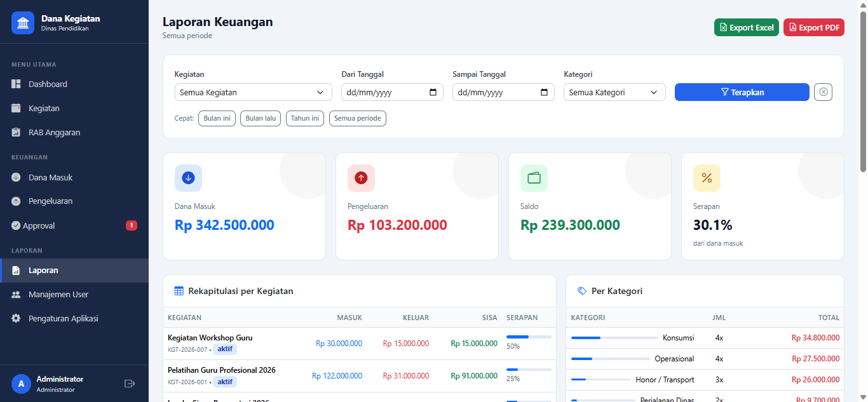Image resolution: width=868 pixels, height=402 pixels.
Task: Click the Pengeluaran up-arrow icon in sidebar
Action: (x=16, y=201)
